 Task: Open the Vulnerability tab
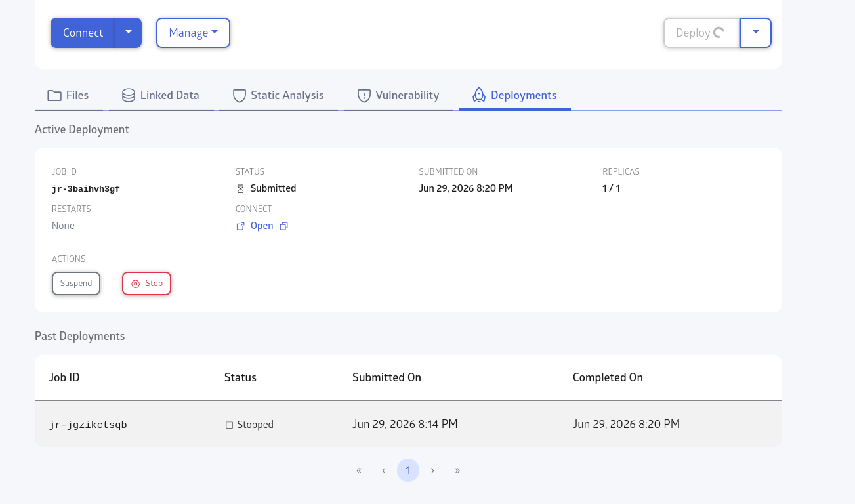[398, 95]
